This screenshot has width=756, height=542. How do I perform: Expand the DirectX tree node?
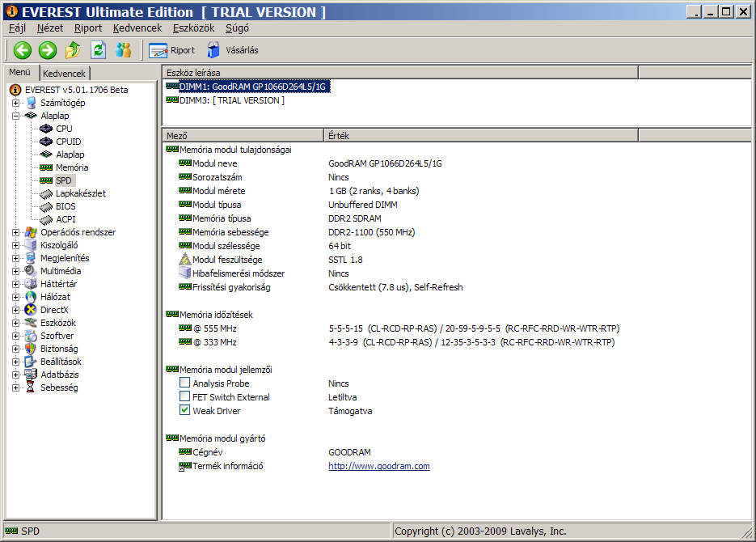16,310
